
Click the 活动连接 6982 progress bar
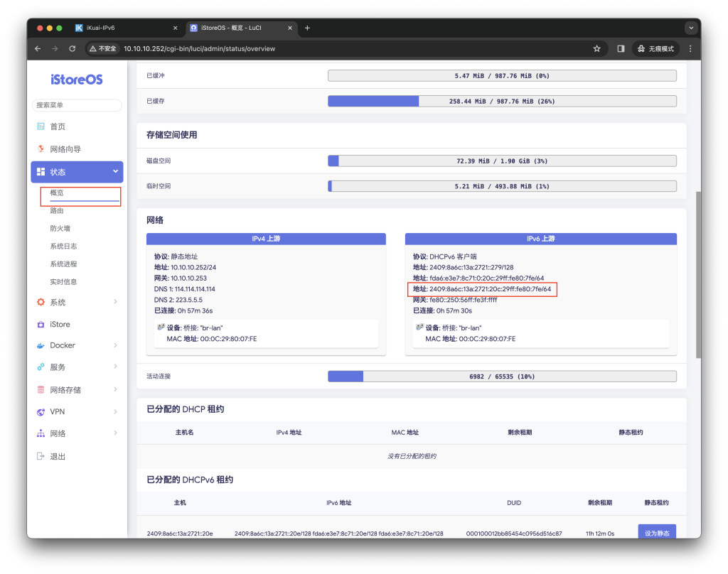[x=503, y=377]
